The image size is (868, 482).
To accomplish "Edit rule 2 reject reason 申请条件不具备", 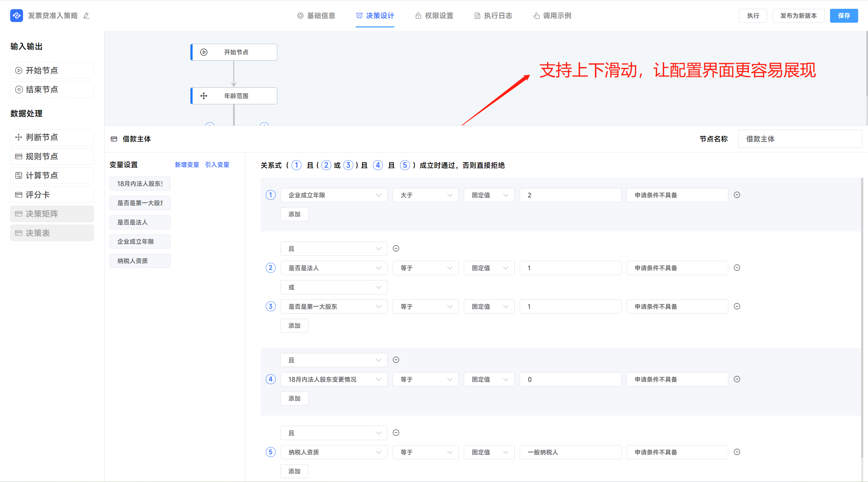I will (677, 268).
